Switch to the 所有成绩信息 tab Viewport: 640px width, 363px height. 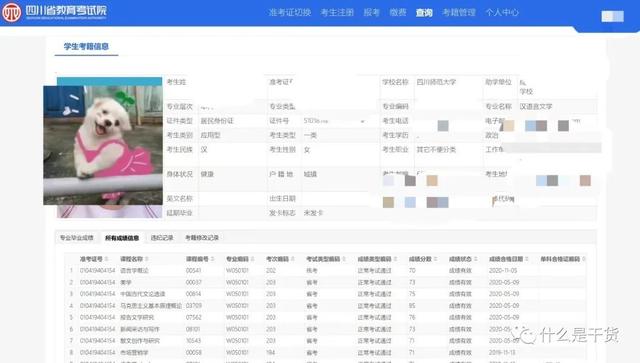(x=122, y=238)
